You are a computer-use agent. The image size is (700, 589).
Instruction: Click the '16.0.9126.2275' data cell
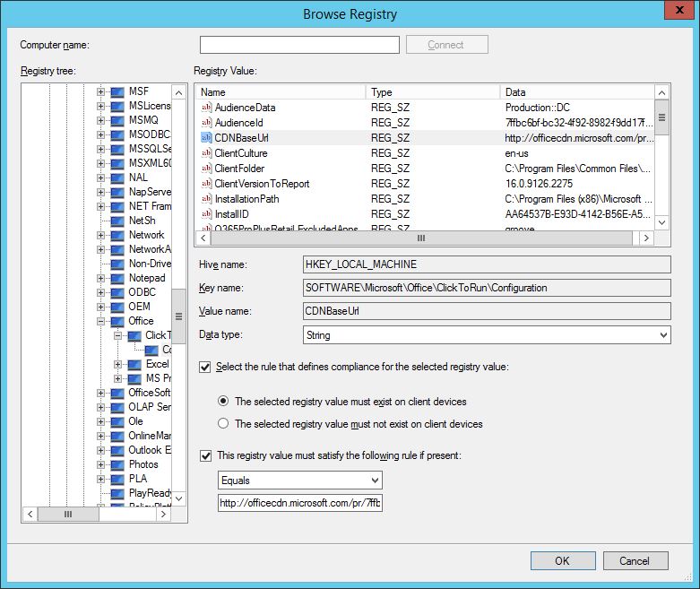pos(539,184)
